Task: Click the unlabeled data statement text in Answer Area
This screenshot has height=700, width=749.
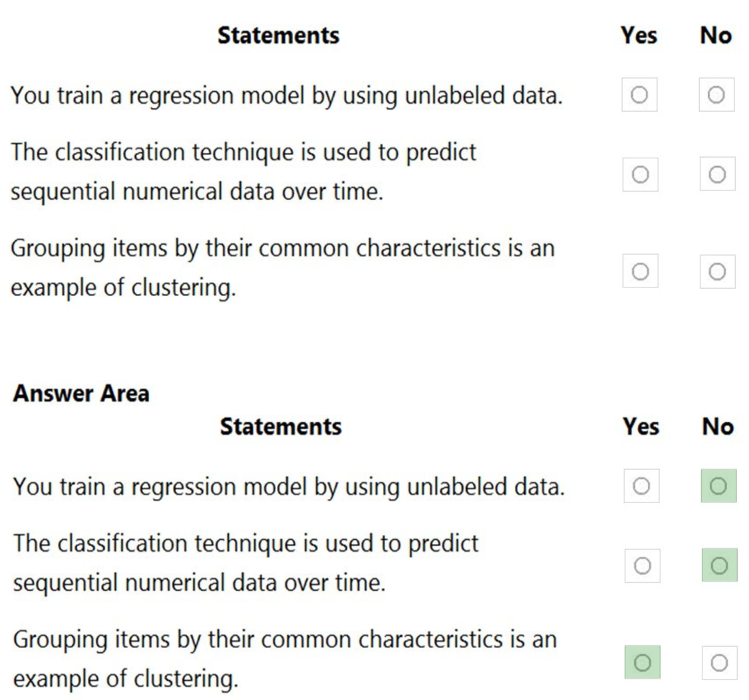Action: [289, 487]
